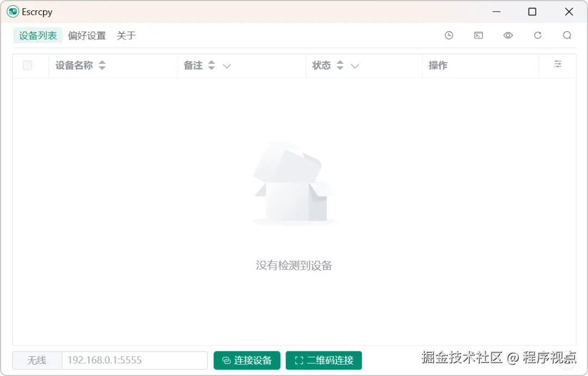The image size is (588, 376).
Task: Open the 状态 column filter dropdown
Action: pyautogui.click(x=355, y=66)
